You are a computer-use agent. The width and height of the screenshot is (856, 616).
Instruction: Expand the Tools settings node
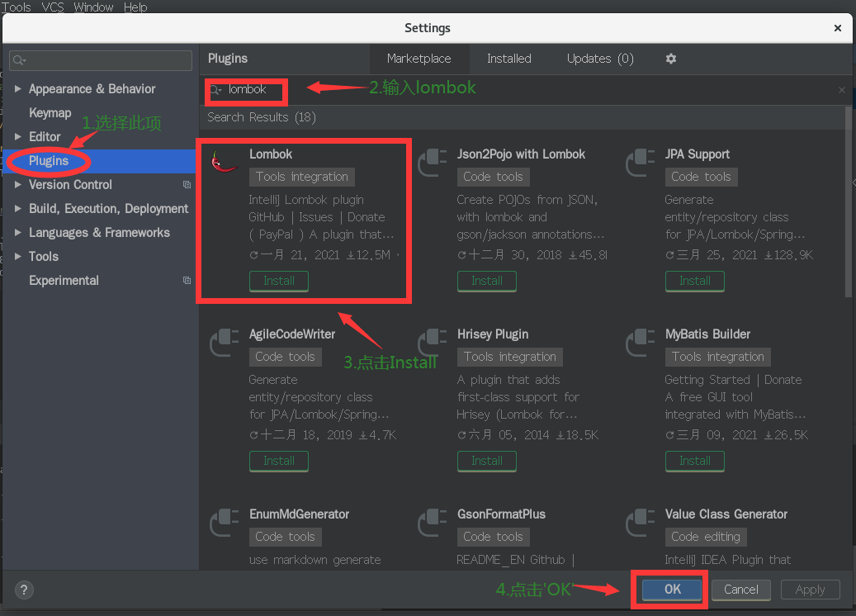[x=18, y=256]
